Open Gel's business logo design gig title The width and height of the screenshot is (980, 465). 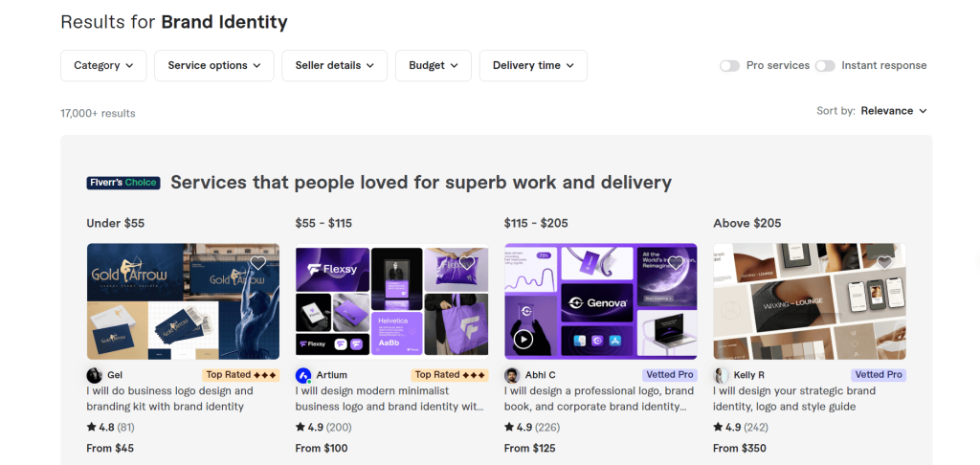pyautogui.click(x=169, y=398)
